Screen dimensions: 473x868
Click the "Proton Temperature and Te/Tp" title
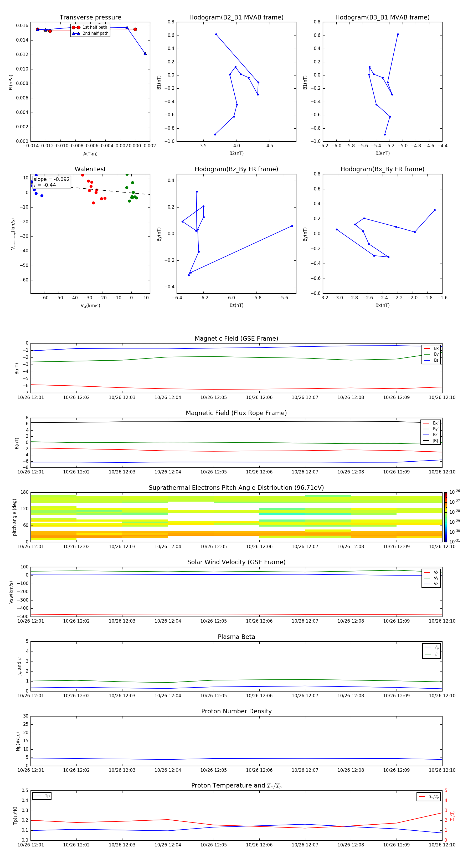[x=236, y=786]
